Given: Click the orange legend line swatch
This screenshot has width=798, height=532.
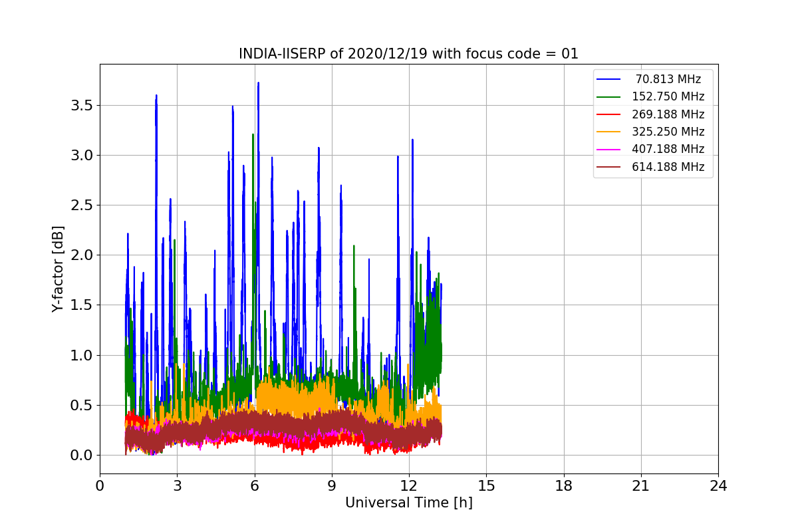Looking at the screenshot, I should 609,132.
